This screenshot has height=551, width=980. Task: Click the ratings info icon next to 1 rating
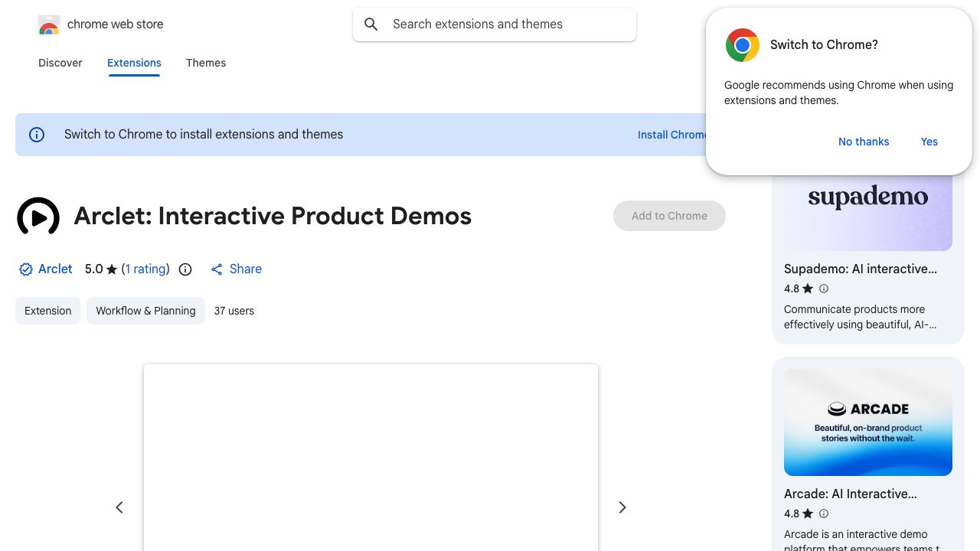[185, 269]
